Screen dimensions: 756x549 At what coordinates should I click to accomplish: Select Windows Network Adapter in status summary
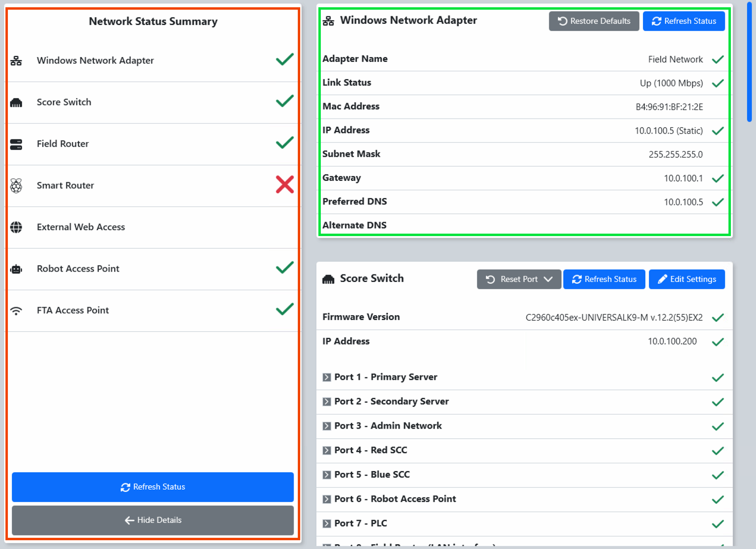point(153,61)
